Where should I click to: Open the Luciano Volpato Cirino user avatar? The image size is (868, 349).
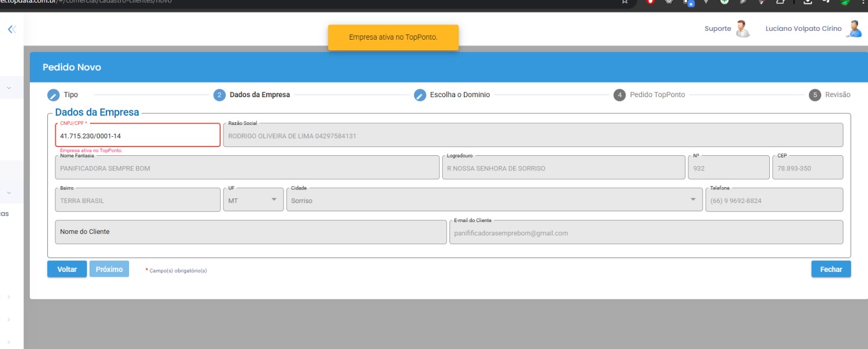pyautogui.click(x=854, y=29)
